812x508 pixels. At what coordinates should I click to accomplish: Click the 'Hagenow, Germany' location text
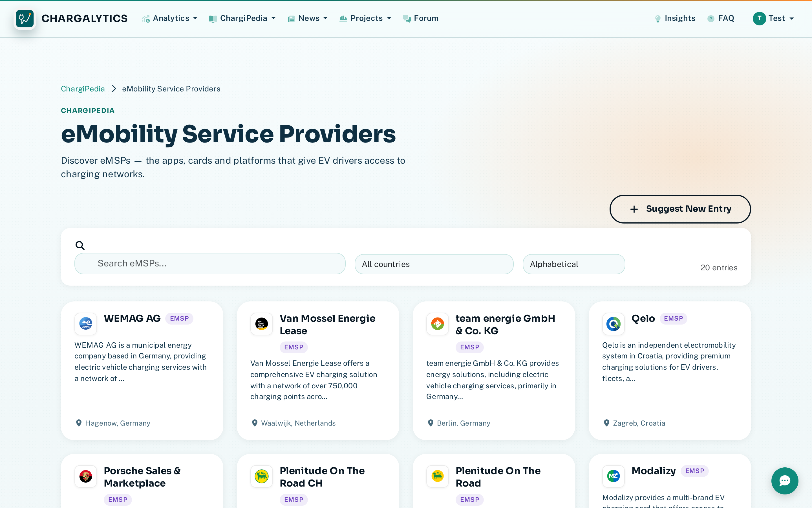tap(118, 423)
